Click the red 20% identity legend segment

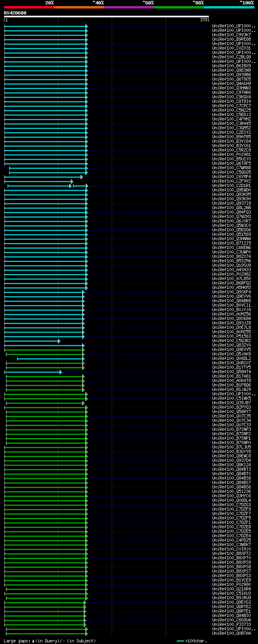tap(29, 7)
